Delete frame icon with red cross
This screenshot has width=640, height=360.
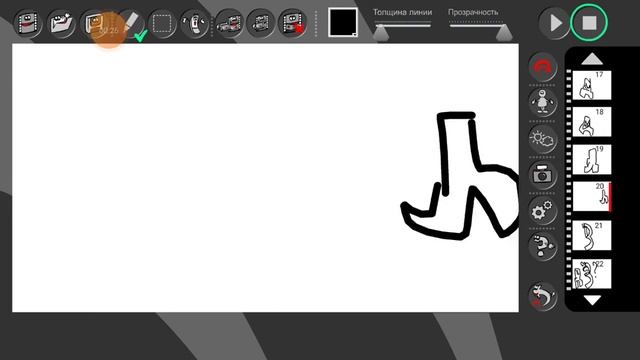point(293,24)
